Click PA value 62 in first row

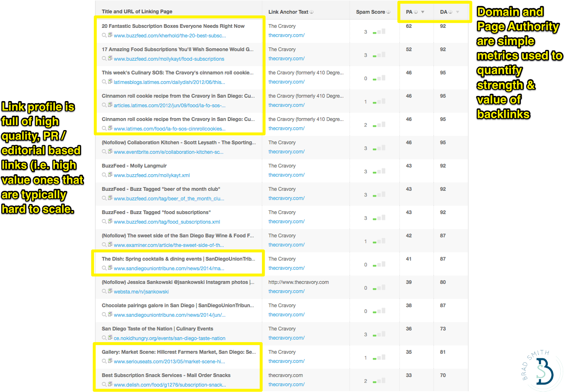coord(409,26)
